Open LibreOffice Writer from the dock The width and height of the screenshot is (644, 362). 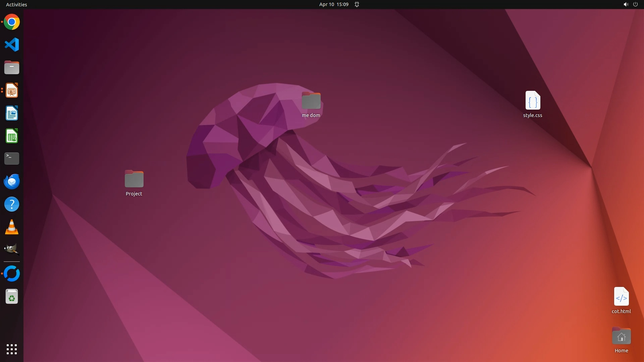[12, 113]
